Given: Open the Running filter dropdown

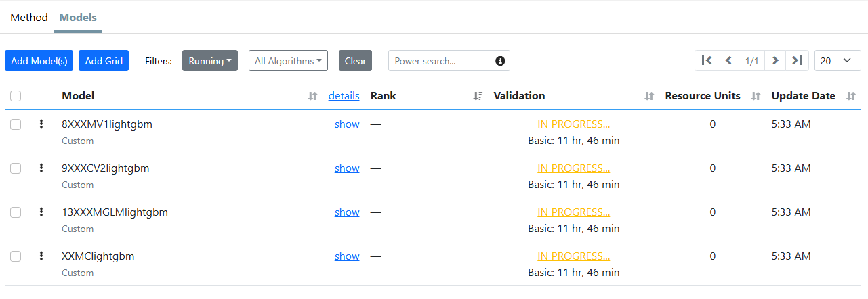Looking at the screenshot, I should 209,61.
